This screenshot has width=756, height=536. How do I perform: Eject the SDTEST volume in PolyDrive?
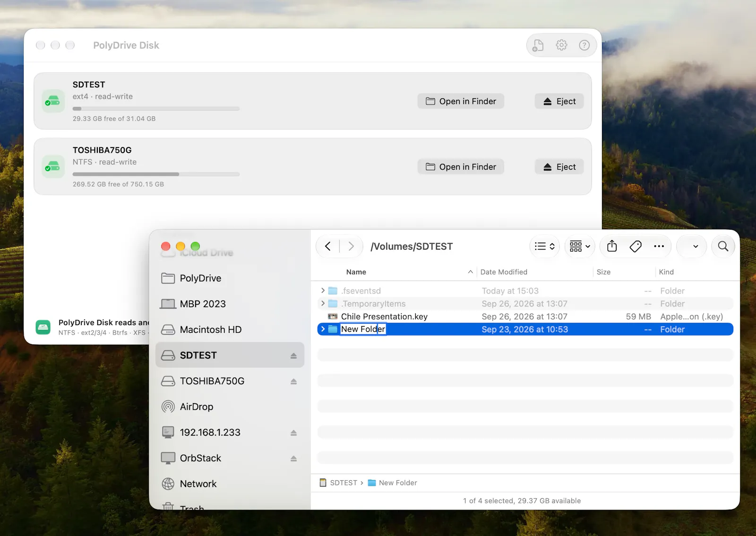(559, 101)
